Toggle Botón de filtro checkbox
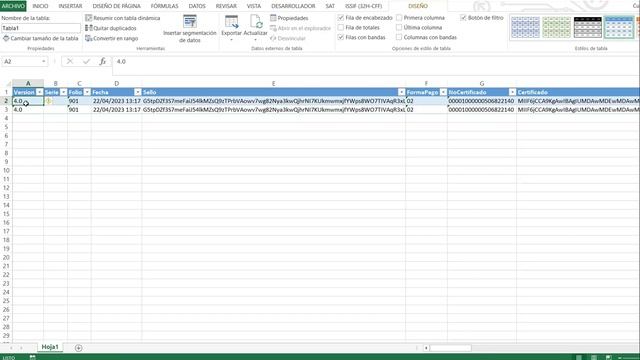This screenshot has height=360, width=640. pyautogui.click(x=463, y=18)
